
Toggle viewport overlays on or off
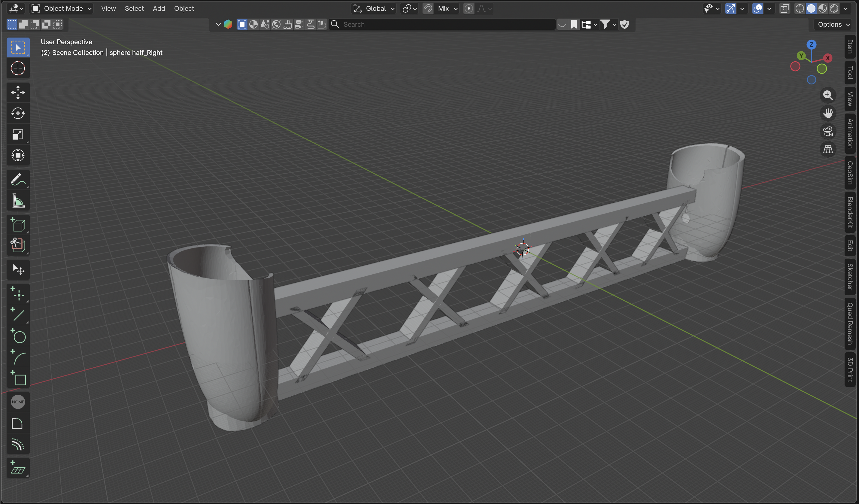point(757,8)
